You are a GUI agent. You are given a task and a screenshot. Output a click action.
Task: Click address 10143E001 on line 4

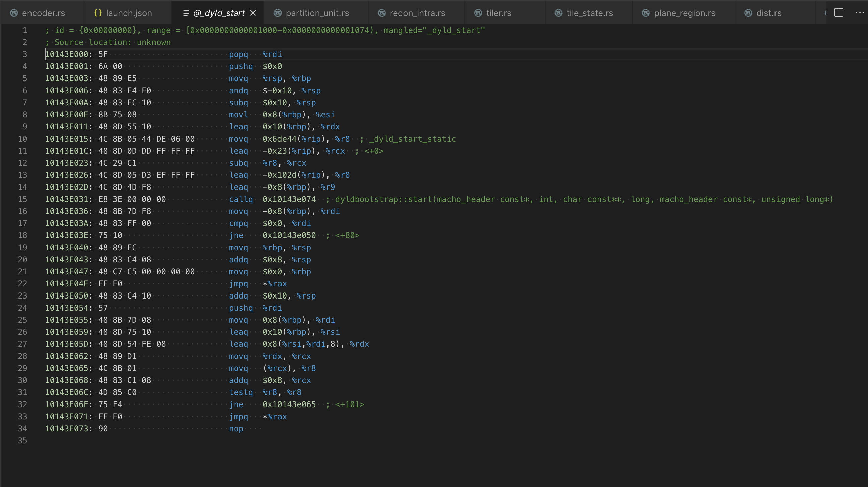[x=67, y=66]
